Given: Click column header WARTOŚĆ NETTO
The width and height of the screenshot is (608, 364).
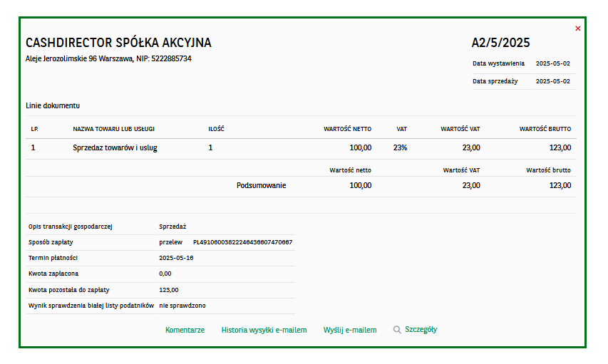Looking at the screenshot, I should (347, 129).
